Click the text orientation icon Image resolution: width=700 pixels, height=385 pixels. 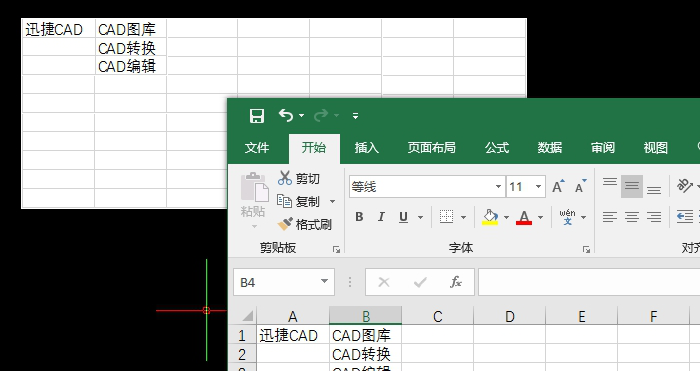point(684,186)
